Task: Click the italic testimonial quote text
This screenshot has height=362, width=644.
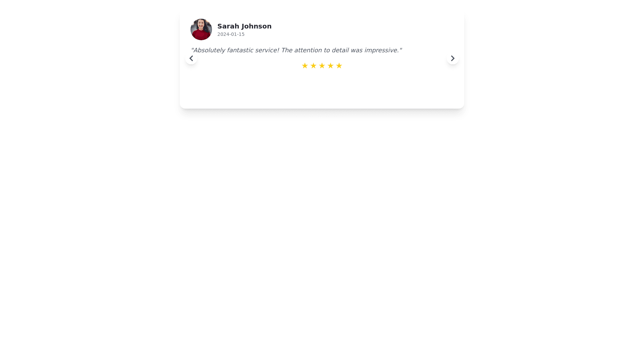Action: coord(296,50)
